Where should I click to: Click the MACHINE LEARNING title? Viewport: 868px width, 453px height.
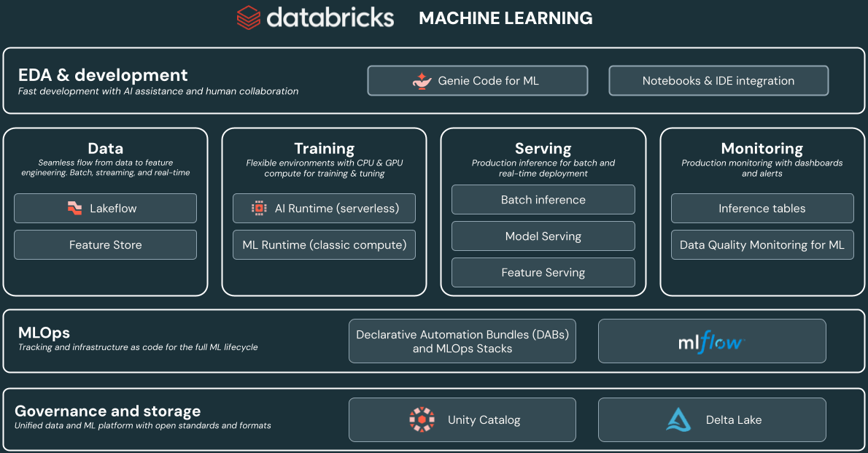[505, 18]
